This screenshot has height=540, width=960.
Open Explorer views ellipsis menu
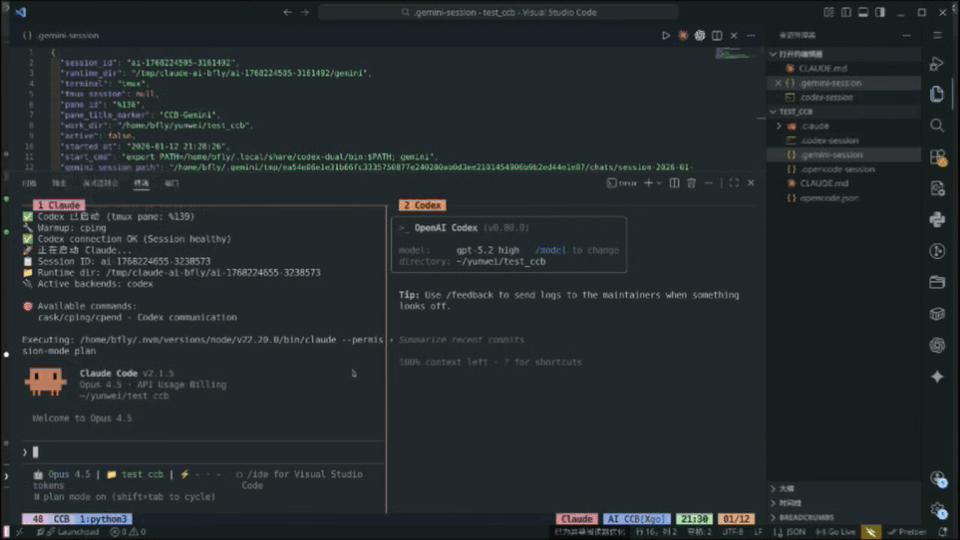pos(907,36)
